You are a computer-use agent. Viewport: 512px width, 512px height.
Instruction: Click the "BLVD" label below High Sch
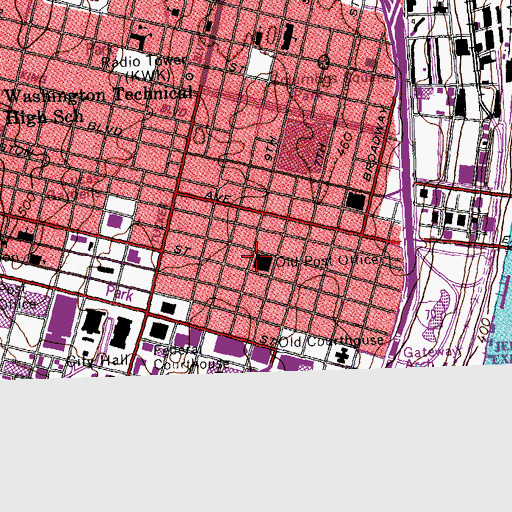(x=105, y=129)
